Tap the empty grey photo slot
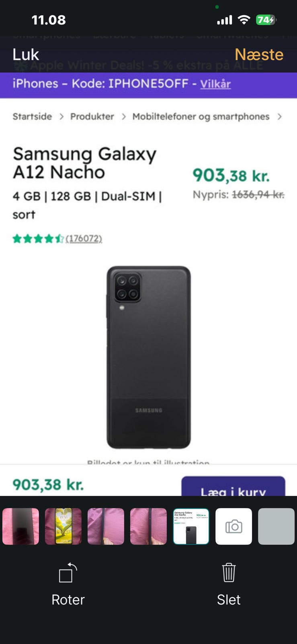This screenshot has height=644, width=297. tap(276, 526)
